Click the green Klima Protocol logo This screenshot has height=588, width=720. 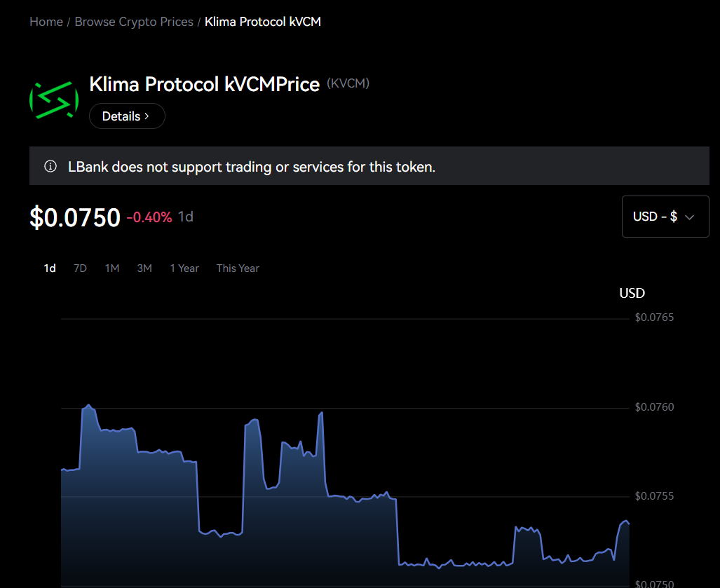point(54,100)
